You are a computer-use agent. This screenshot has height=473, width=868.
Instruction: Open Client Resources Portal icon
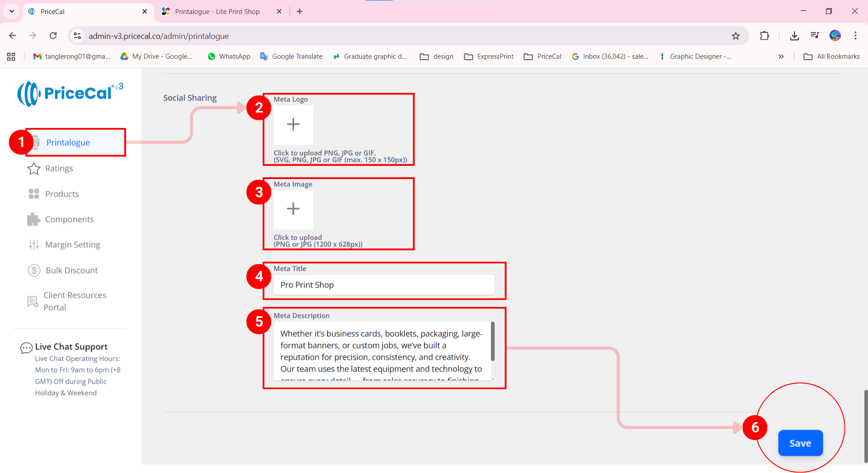(x=33, y=302)
